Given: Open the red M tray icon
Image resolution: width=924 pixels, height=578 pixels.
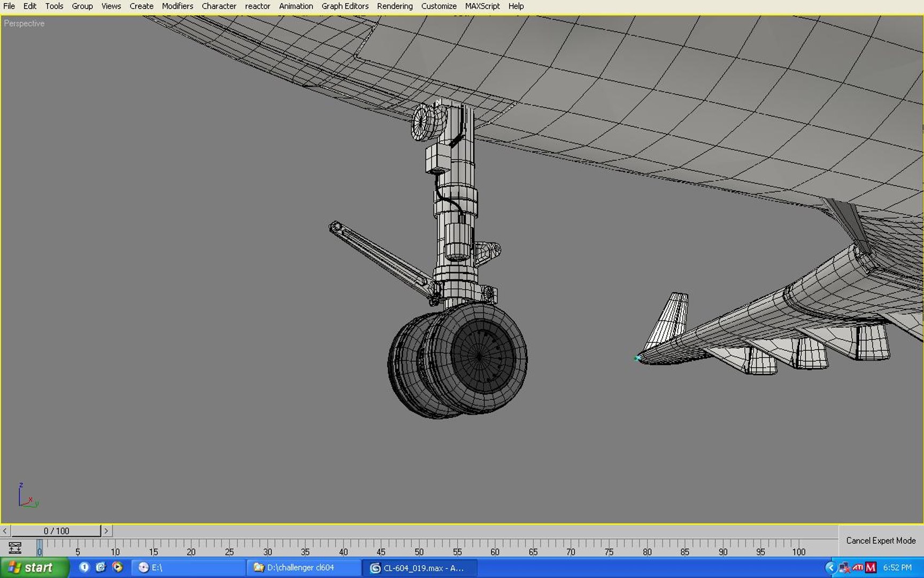Looking at the screenshot, I should [x=871, y=567].
